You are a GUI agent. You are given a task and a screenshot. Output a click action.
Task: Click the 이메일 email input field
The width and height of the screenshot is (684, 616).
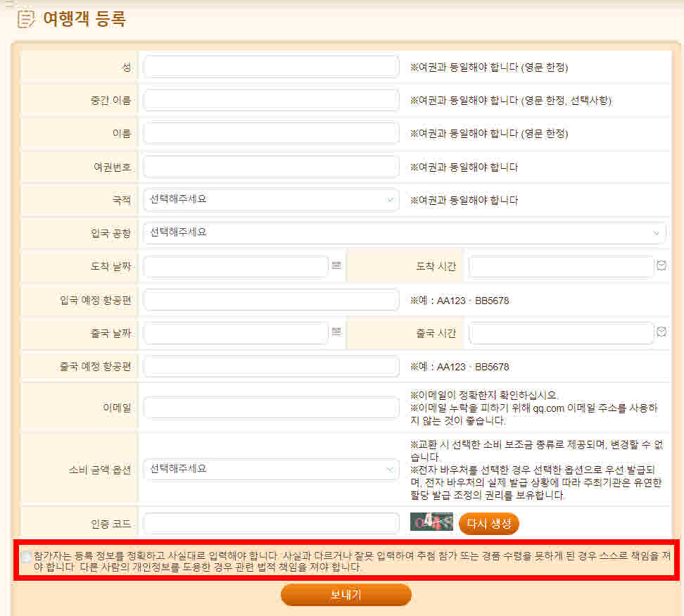pos(271,408)
